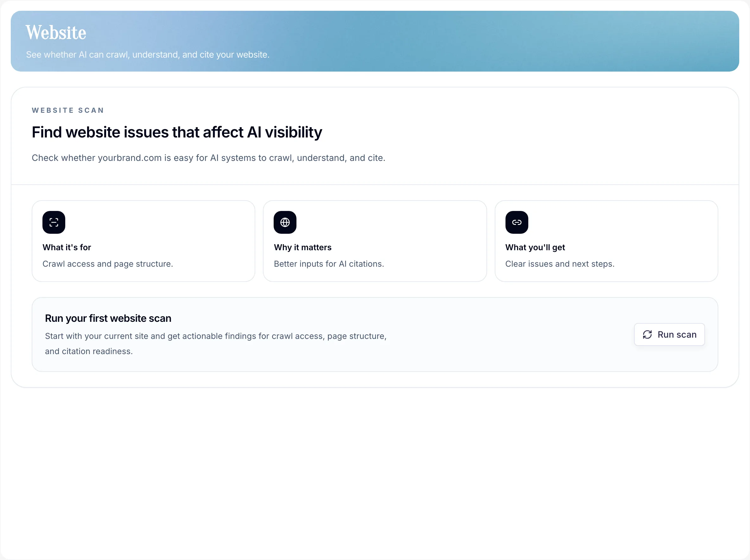The width and height of the screenshot is (750, 560).
Task: Click the banner subtitle about AI crawling
Action: [148, 54]
